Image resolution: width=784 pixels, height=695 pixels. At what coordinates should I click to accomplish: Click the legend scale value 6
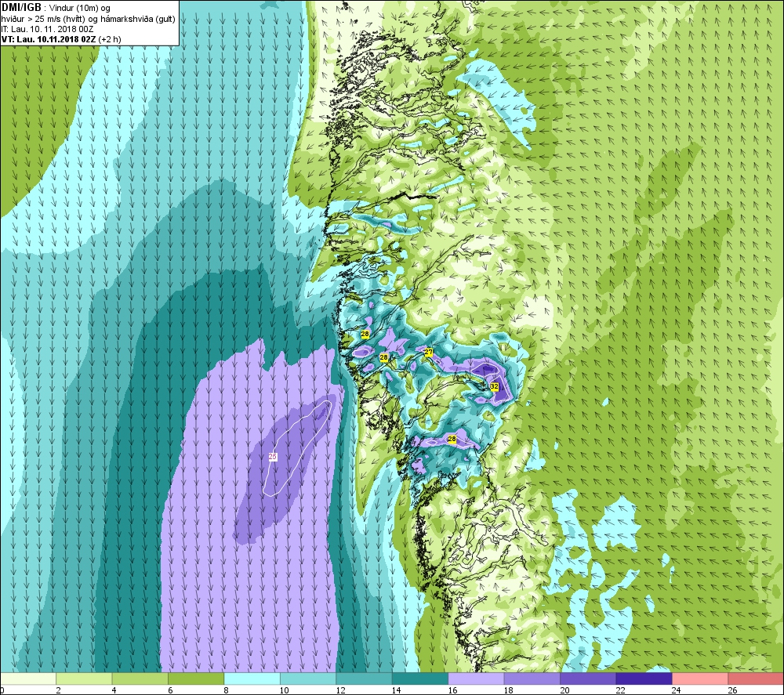click(x=170, y=690)
